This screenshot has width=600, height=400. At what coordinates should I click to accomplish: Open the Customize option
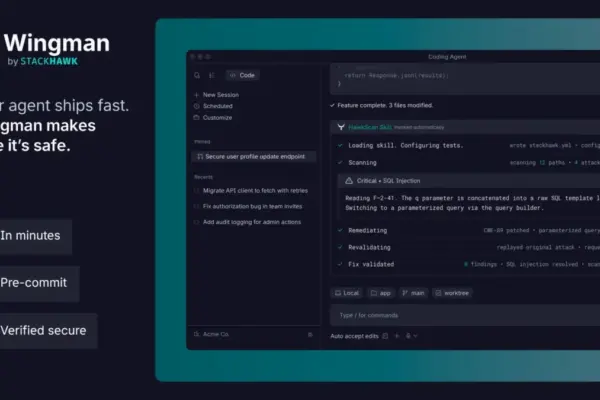pos(213,118)
